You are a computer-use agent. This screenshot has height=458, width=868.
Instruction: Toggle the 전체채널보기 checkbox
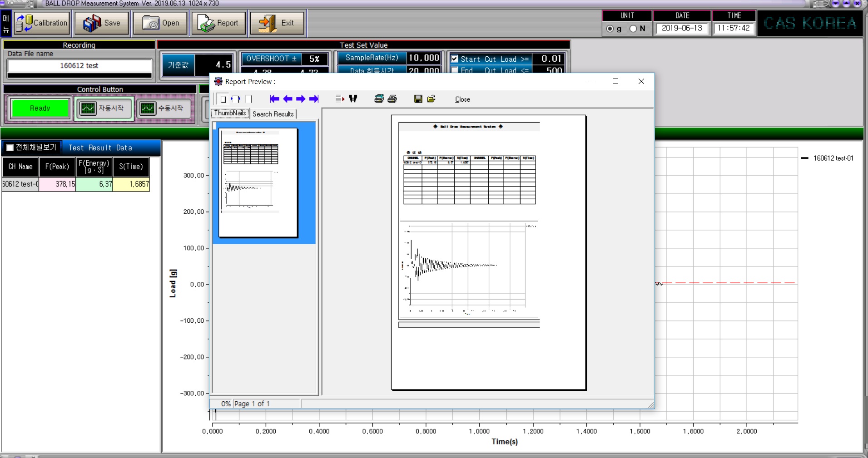pos(10,148)
